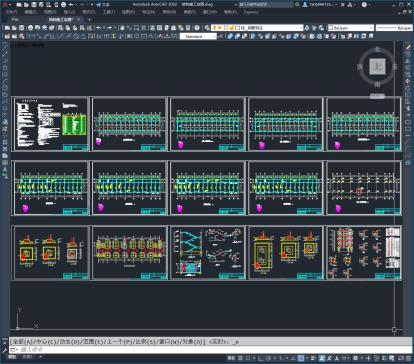Switch to the active drawing file tab
This screenshot has width=414, height=364.
(x=60, y=20)
